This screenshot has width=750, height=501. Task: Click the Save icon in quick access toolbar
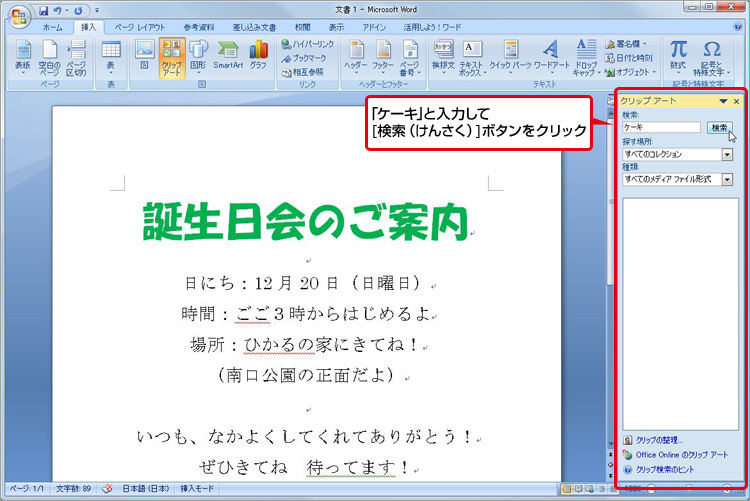(x=44, y=10)
